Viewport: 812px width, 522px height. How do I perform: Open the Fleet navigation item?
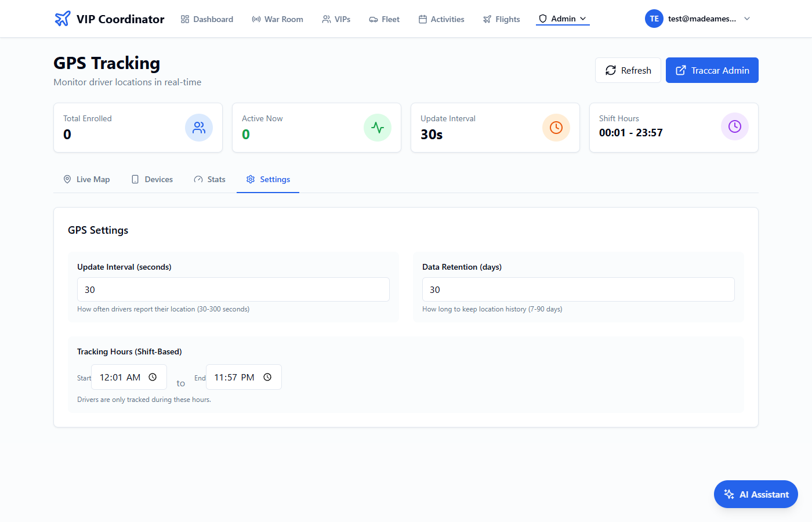click(384, 19)
